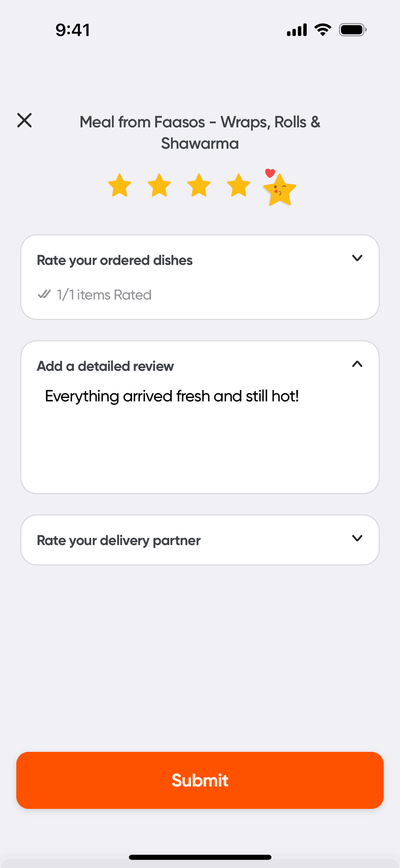Tap the cellular signal bars icon
Screen dimensions: 400x868
point(297,30)
